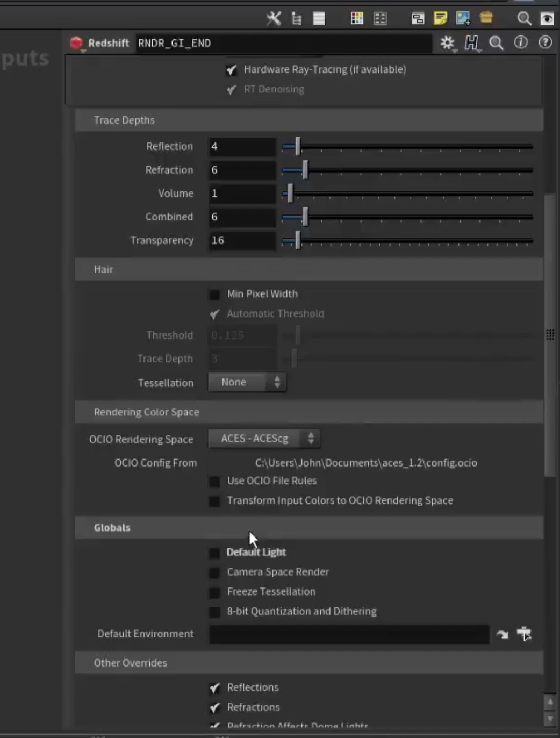
Task: Click the yellow sticky note icon
Action: coord(440,18)
